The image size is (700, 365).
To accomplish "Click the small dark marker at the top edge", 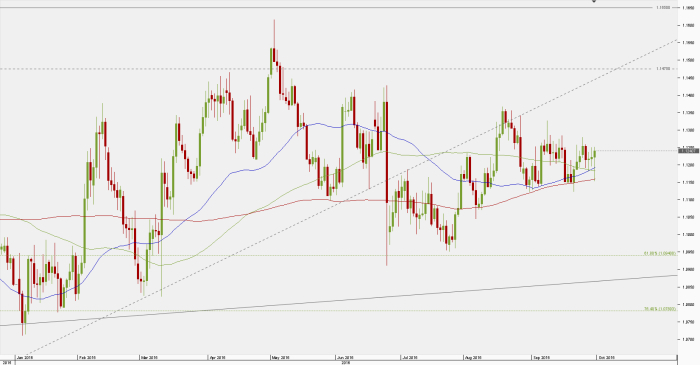I will [x=594, y=1].
